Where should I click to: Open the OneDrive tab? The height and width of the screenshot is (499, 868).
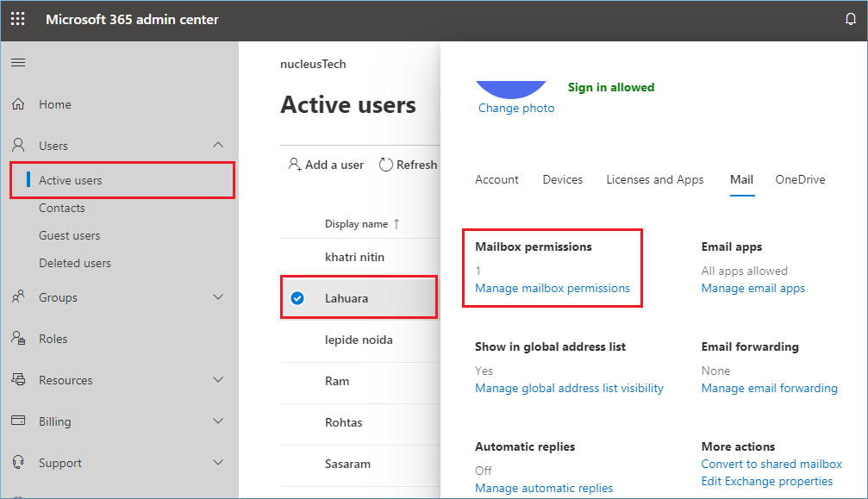(x=800, y=179)
